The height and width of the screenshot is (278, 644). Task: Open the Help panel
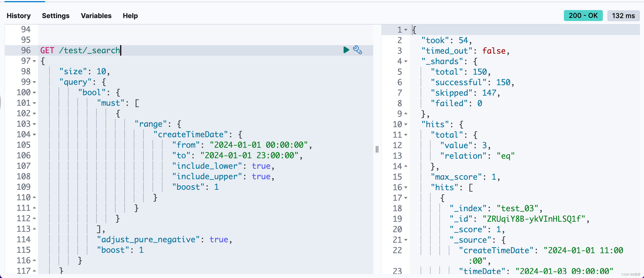pos(130,16)
